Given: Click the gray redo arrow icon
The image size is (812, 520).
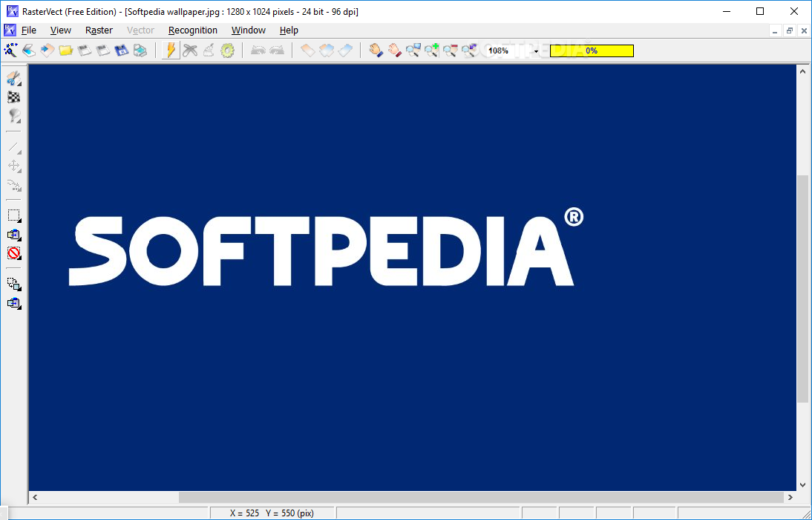Looking at the screenshot, I should point(277,51).
